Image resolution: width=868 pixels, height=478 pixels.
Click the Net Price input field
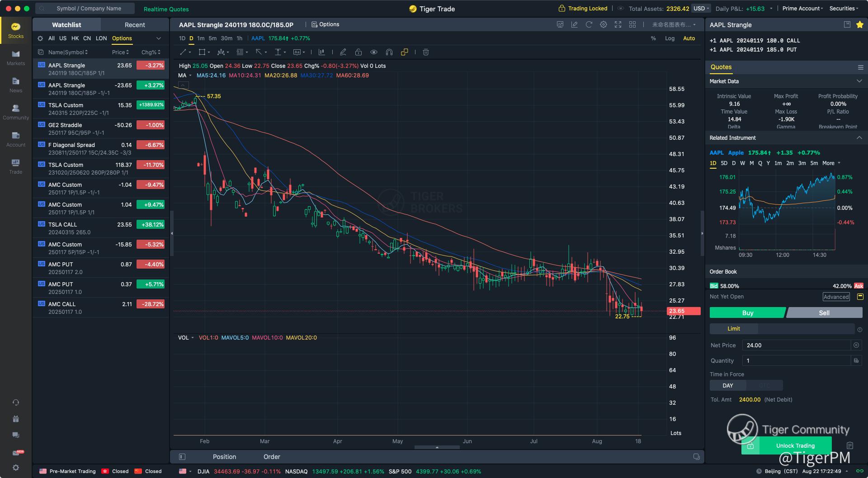pyautogui.click(x=797, y=345)
